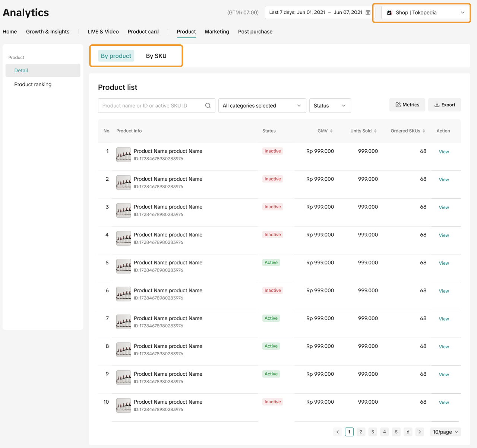Switch to the Marketing tab
This screenshot has width=477, height=448.
(217, 32)
